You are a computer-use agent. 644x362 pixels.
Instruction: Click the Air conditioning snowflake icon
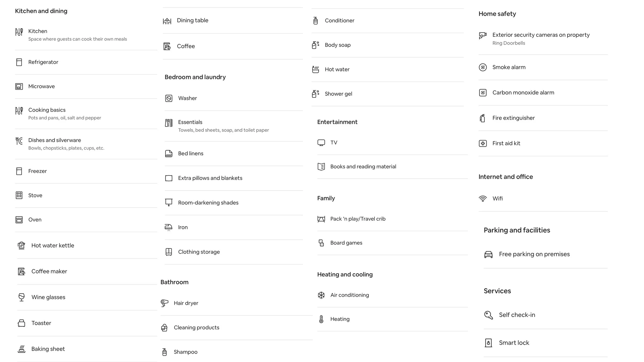point(321,295)
